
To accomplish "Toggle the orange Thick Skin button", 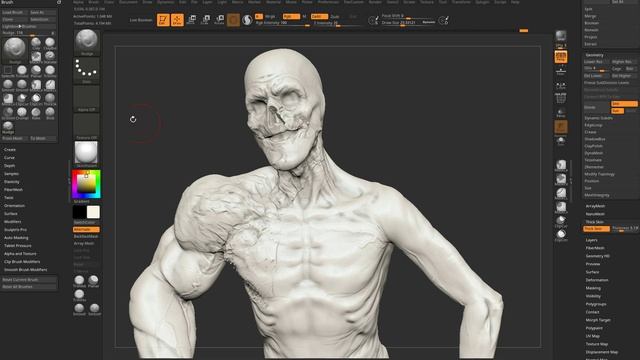I will [x=596, y=229].
